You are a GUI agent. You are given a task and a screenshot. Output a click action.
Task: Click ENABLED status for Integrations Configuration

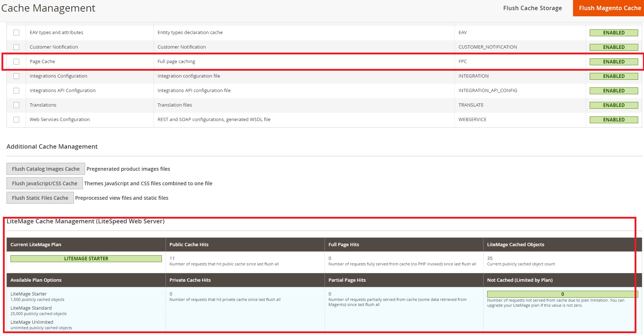coord(614,76)
